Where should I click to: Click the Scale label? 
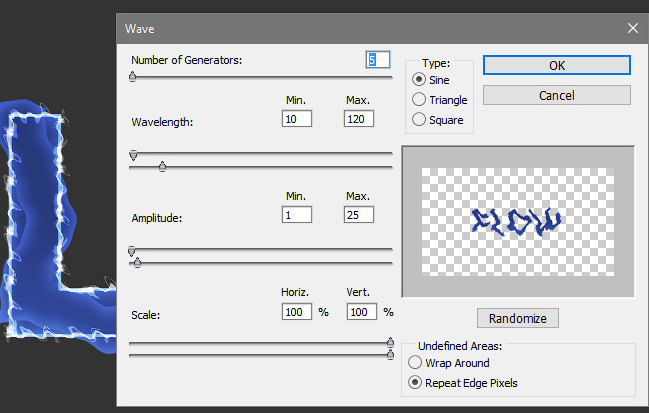[x=146, y=315]
